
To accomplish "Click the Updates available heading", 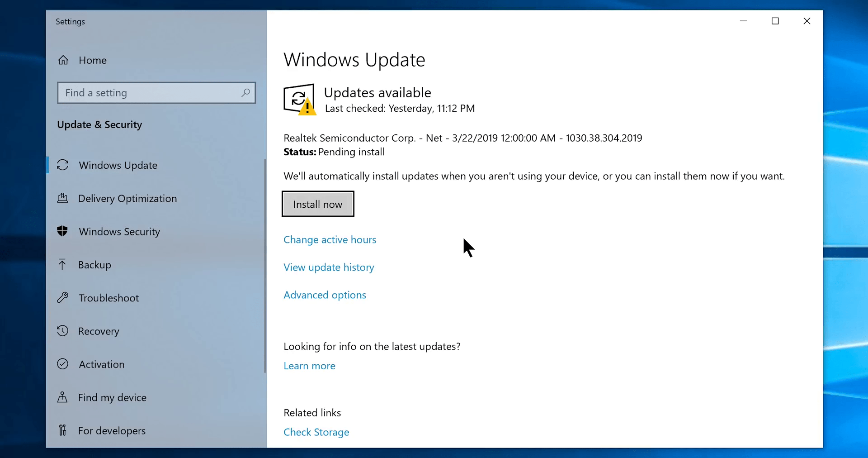I will point(377,92).
